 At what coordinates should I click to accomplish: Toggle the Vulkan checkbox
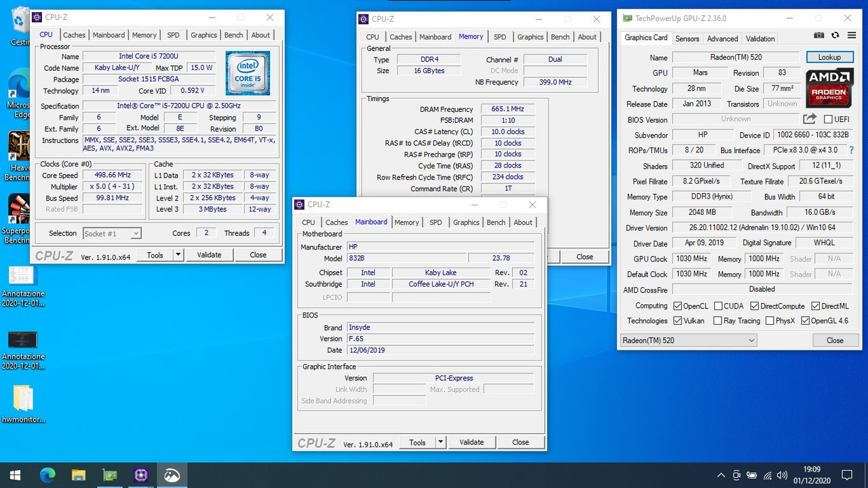coord(677,321)
